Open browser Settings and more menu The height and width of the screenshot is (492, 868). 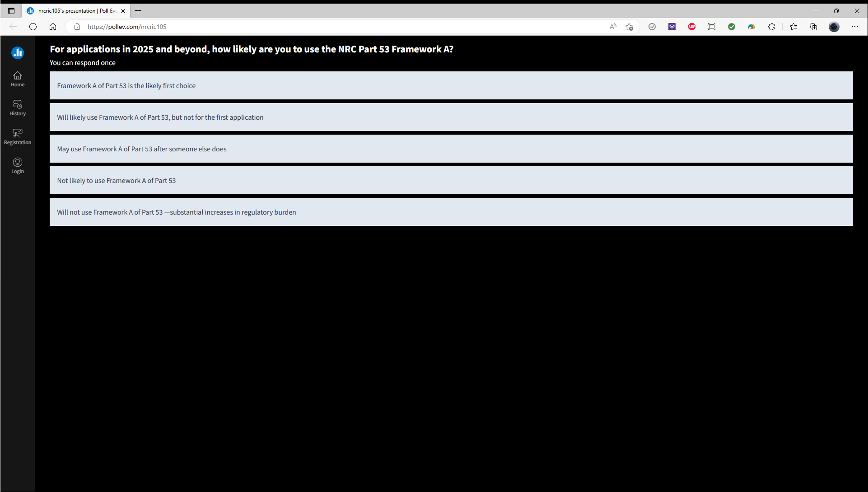click(x=855, y=27)
